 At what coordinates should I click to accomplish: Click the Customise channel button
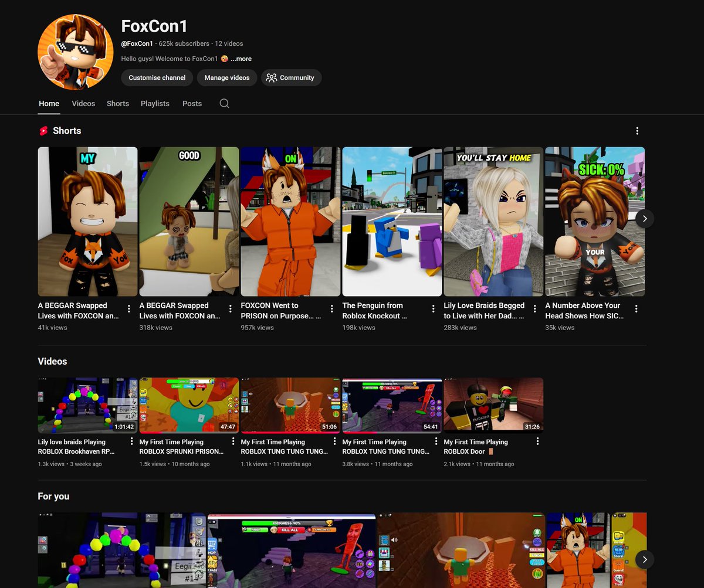[x=157, y=77]
